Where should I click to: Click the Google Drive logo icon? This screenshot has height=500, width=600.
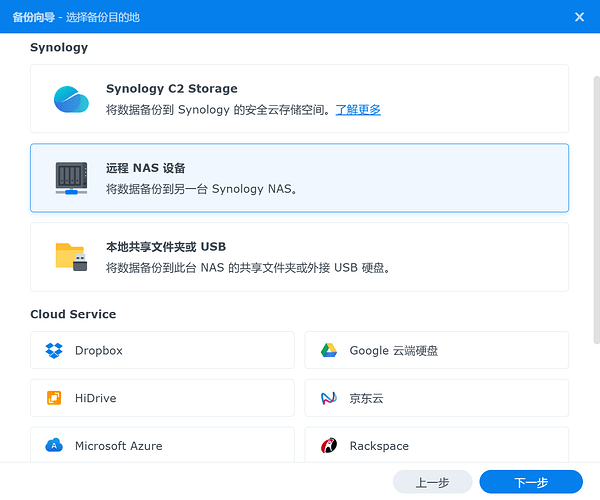pyautogui.click(x=329, y=351)
